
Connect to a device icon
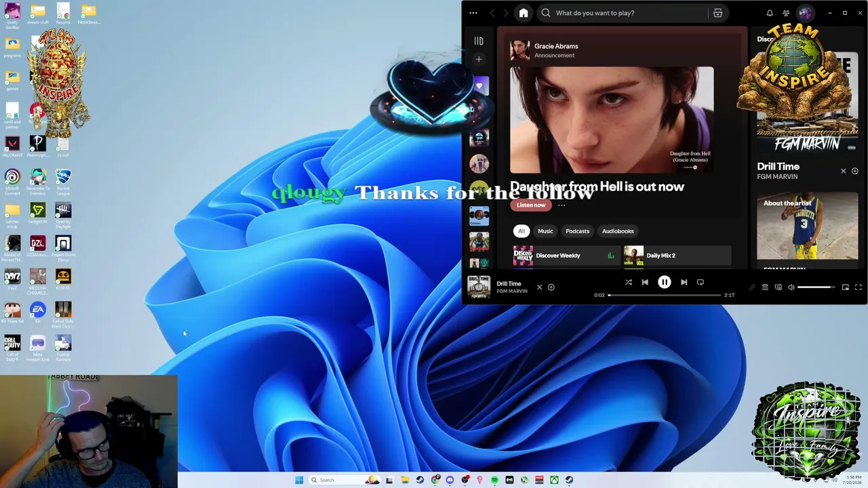(778, 287)
